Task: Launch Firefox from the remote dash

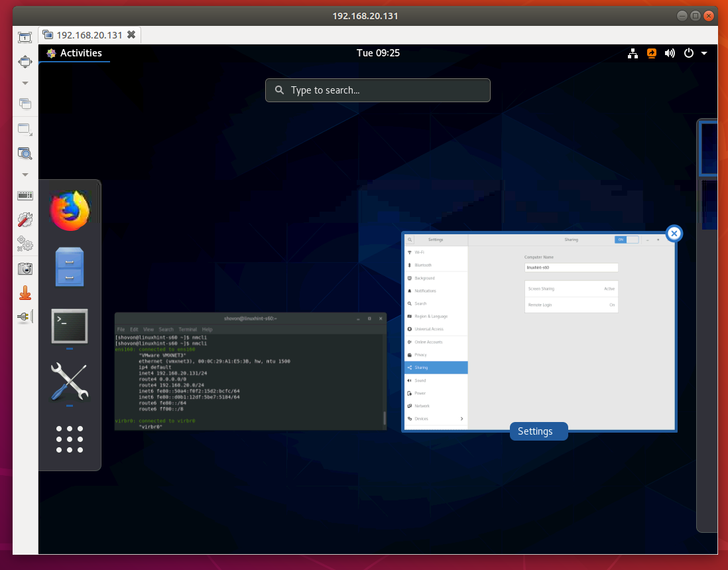Action: (70, 210)
